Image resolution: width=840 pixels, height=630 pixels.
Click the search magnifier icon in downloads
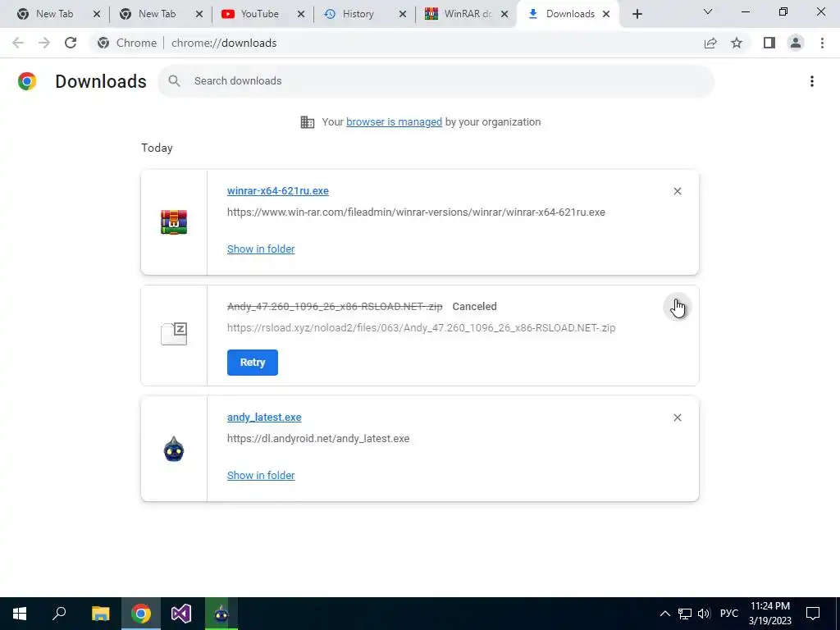[174, 81]
